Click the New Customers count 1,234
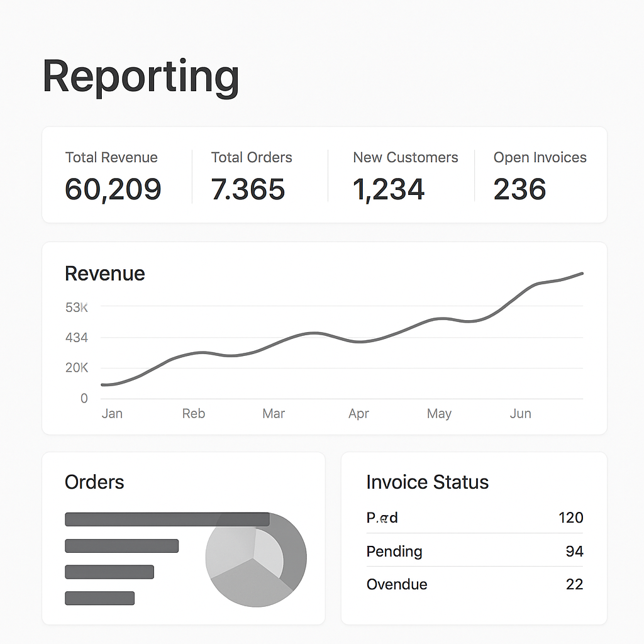This screenshot has width=644, height=644. pyautogui.click(x=389, y=189)
